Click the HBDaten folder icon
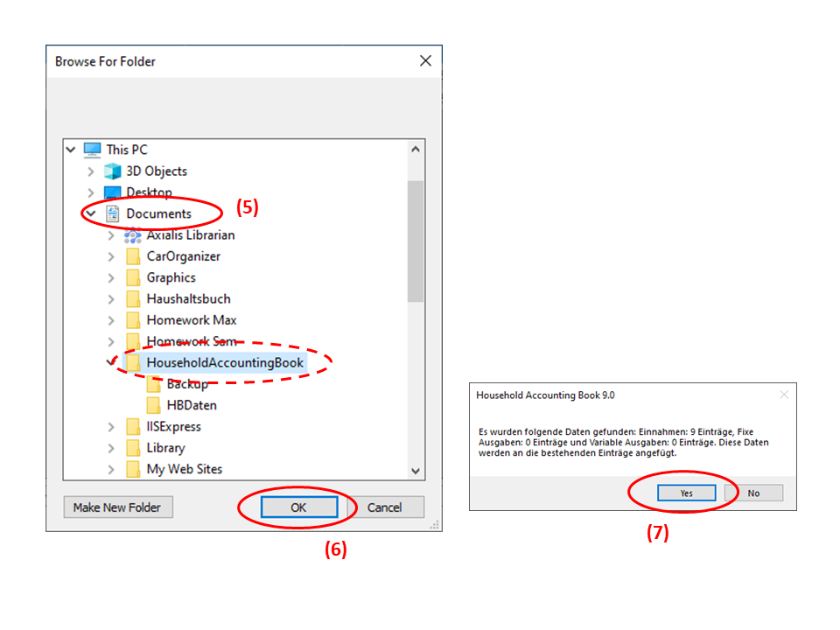The height and width of the screenshot is (630, 840). click(x=153, y=405)
